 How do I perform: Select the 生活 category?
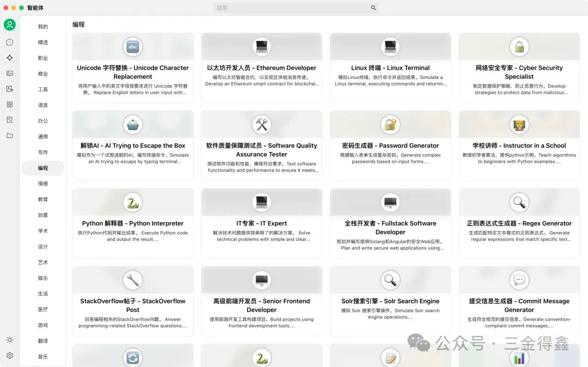pyautogui.click(x=43, y=293)
